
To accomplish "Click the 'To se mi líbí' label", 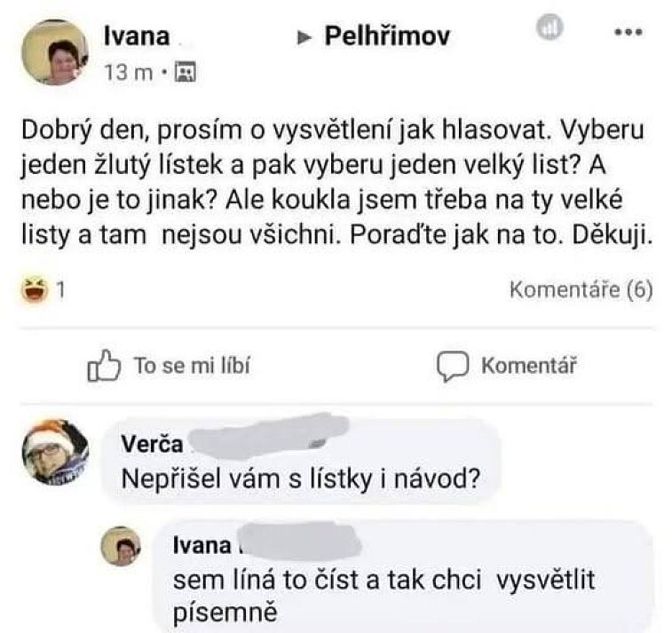I will [192, 366].
